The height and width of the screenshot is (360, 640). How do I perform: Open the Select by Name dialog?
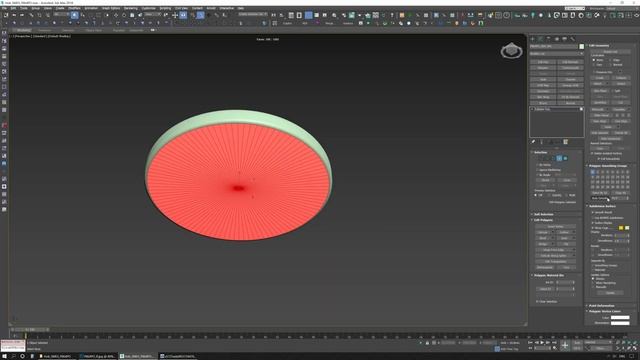[x=82, y=15]
